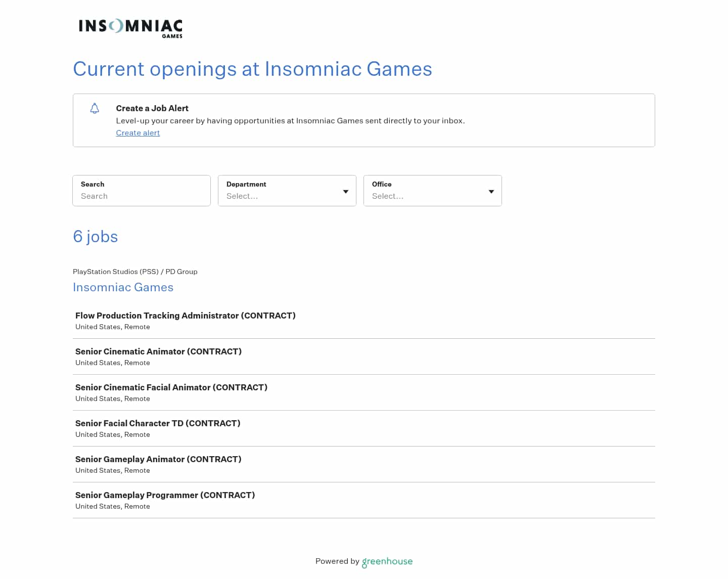Screen dimensions: 728x579
Task: Focus the Search input field
Action: [x=142, y=191]
